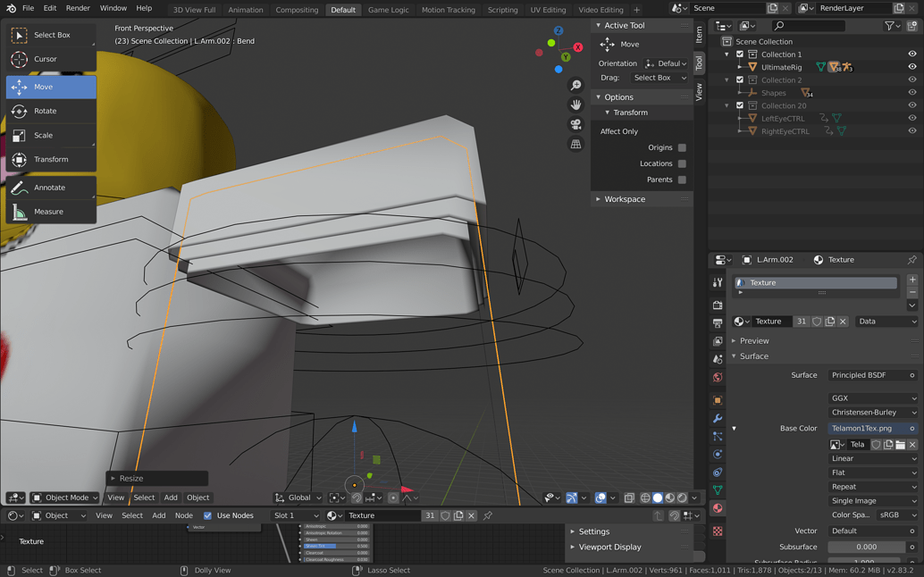Hide Collection 2 with its eye toggle

coord(912,79)
